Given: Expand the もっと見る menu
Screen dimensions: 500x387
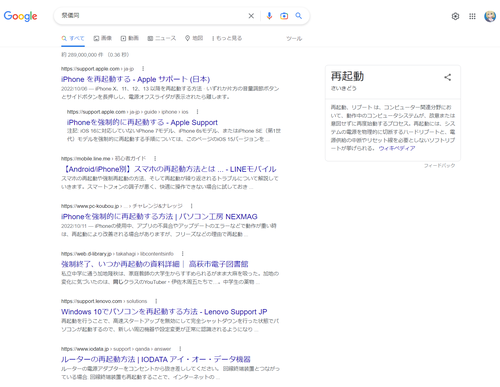Looking at the screenshot, I should coord(227,38).
